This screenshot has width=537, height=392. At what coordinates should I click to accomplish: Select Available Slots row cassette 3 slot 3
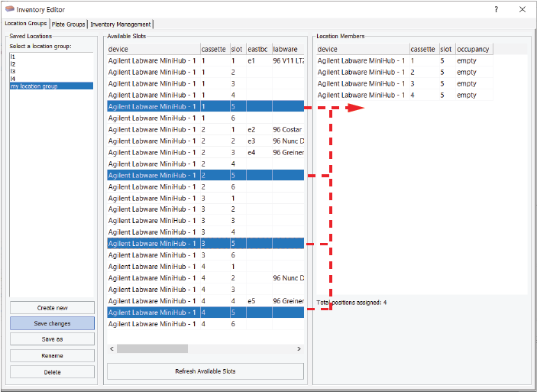(205, 221)
